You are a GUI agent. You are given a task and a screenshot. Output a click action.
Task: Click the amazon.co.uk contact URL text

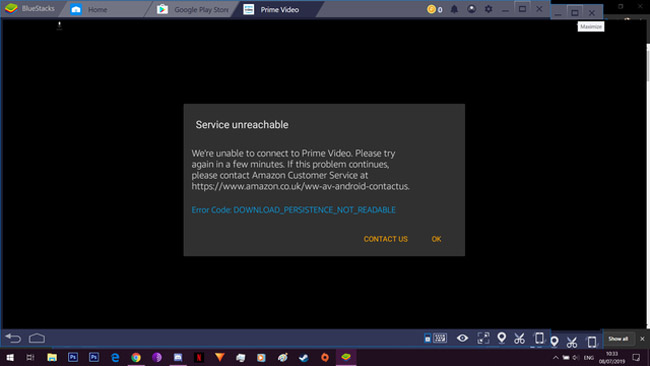(301, 187)
